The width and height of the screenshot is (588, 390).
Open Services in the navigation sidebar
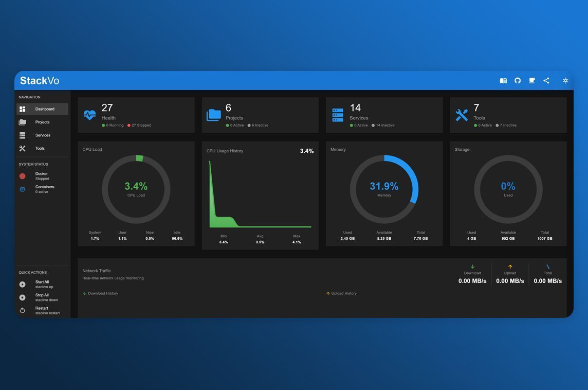pos(42,135)
